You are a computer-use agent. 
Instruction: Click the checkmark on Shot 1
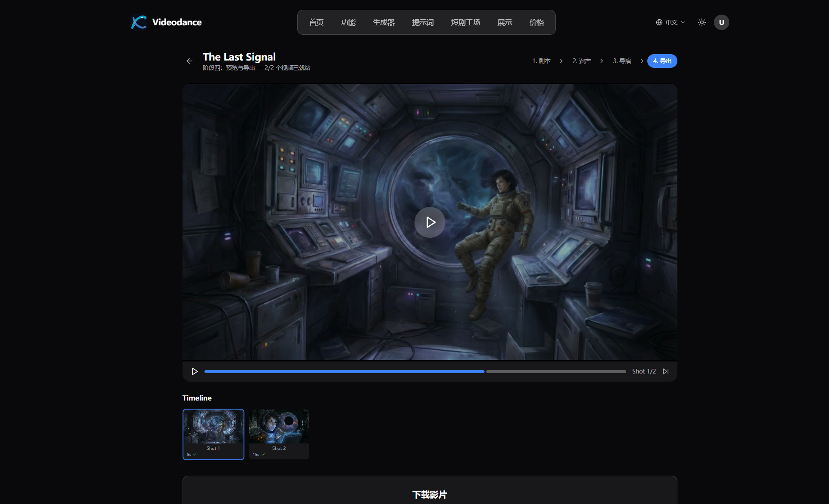pos(195,454)
